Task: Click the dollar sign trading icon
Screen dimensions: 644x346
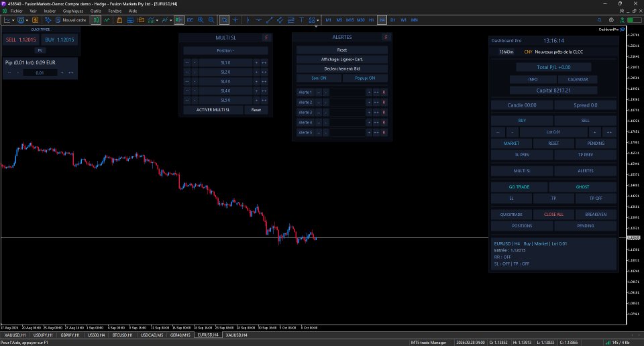Action: 36,19
